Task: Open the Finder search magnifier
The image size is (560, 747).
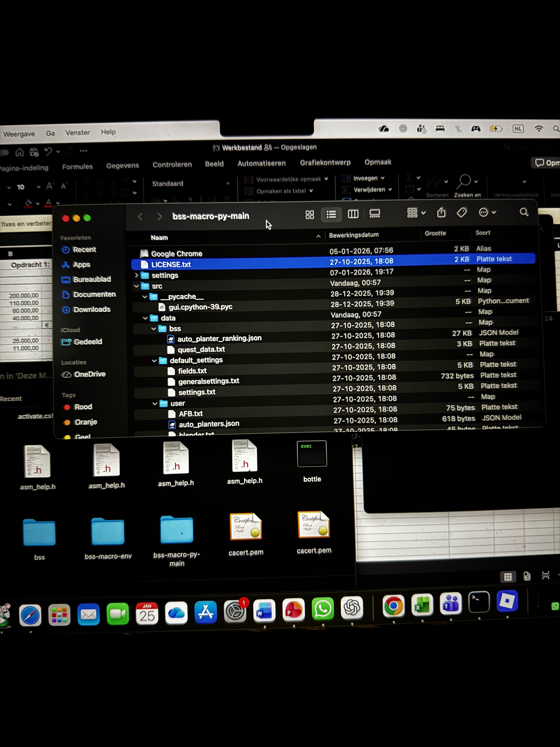Action: 524,212
